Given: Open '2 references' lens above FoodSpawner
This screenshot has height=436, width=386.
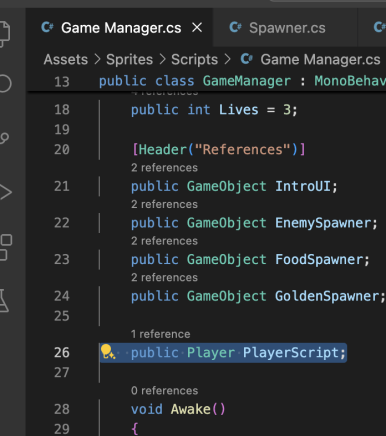Looking at the screenshot, I should pyautogui.click(x=164, y=241).
